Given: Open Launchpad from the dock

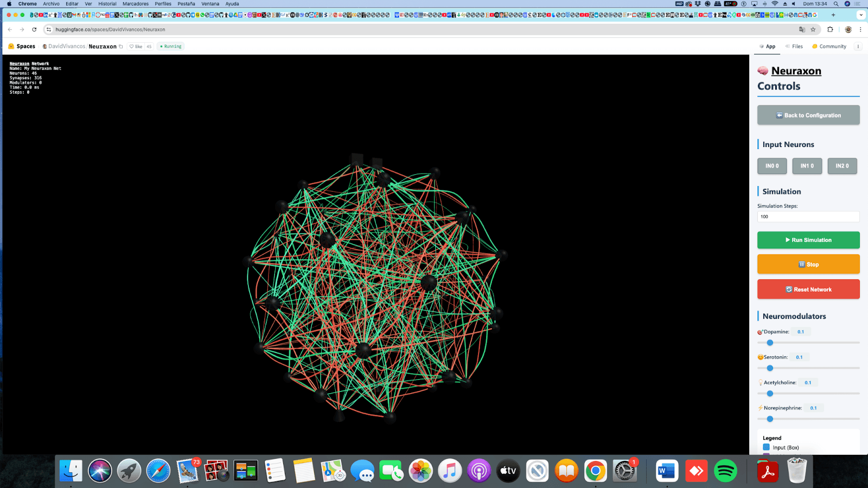Looking at the screenshot, I should click(x=129, y=471).
